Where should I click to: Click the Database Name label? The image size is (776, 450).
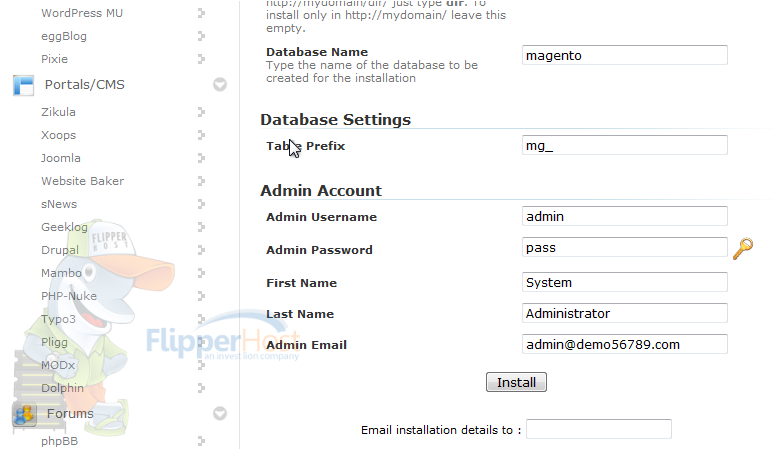point(317,52)
